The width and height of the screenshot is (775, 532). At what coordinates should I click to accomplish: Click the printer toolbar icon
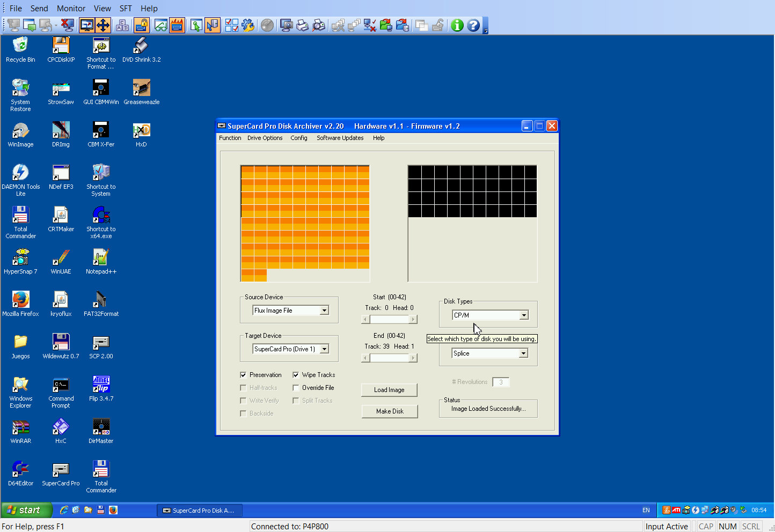pyautogui.click(x=303, y=25)
